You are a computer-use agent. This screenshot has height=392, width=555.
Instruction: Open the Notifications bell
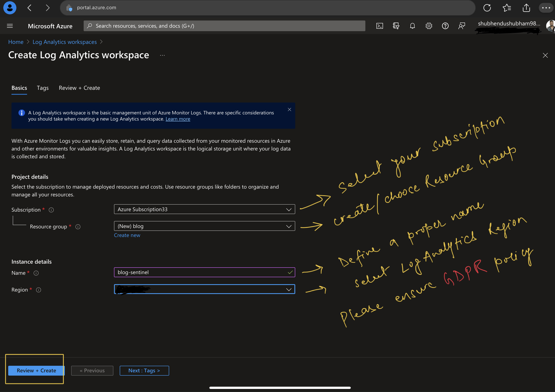412,26
